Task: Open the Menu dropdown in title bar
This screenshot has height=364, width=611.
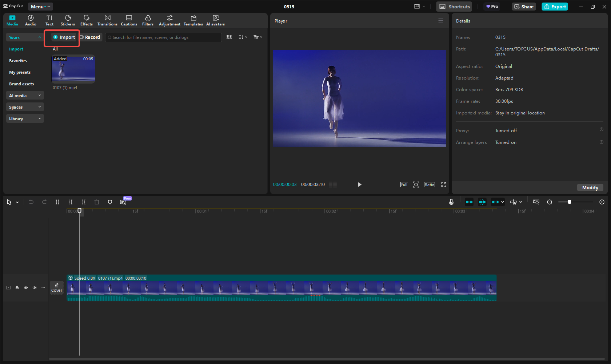Action: [40, 6]
